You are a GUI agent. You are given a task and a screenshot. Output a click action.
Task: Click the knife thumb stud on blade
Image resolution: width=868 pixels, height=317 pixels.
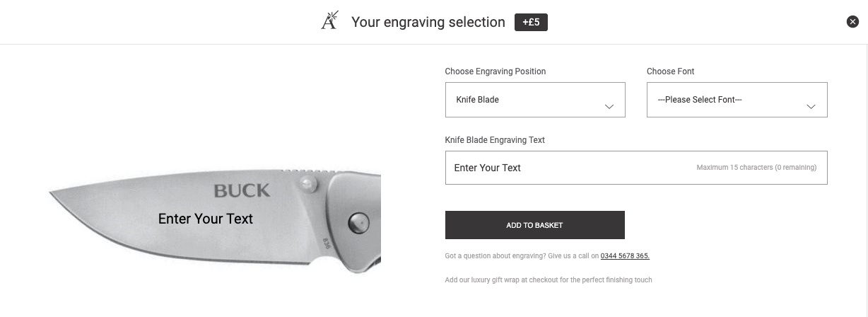(307, 185)
